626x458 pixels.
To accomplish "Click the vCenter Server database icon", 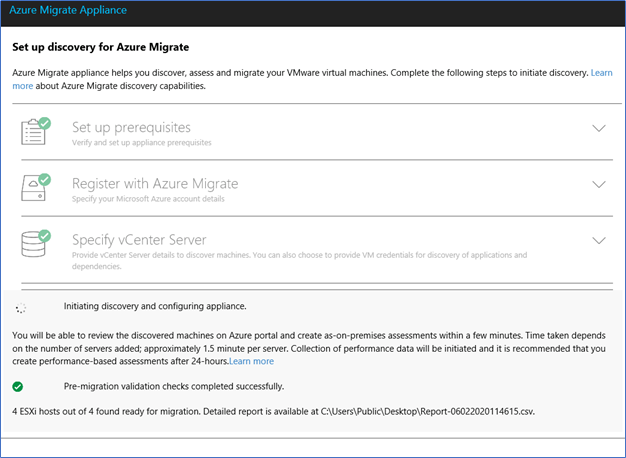I will click(36, 244).
